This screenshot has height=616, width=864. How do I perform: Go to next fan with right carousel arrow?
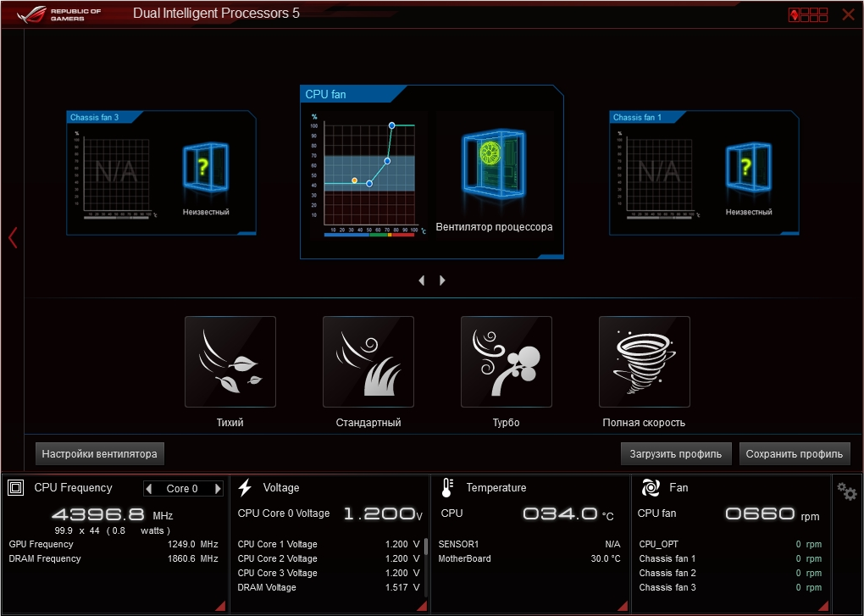(x=442, y=280)
